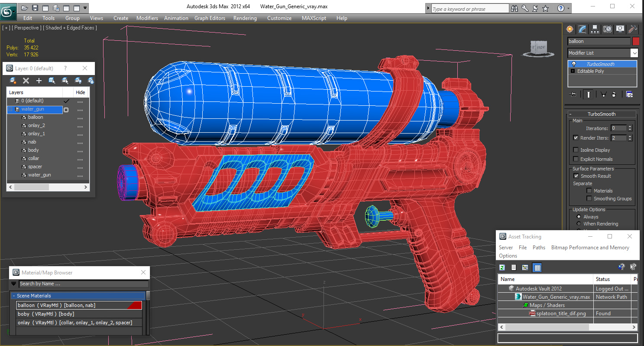Image resolution: width=644 pixels, height=346 pixels.
Task: Click the Shaded + Edged Faces viewport label
Action: (x=70, y=28)
